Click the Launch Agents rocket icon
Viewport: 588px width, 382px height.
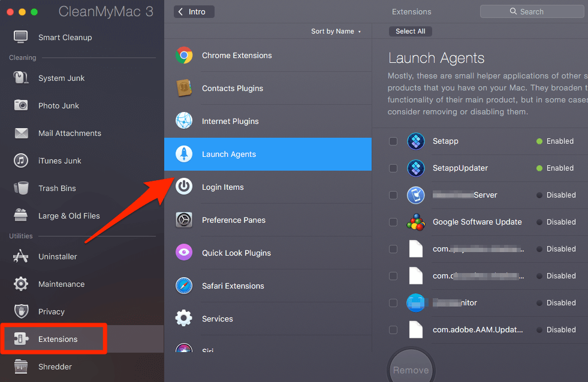tap(184, 154)
